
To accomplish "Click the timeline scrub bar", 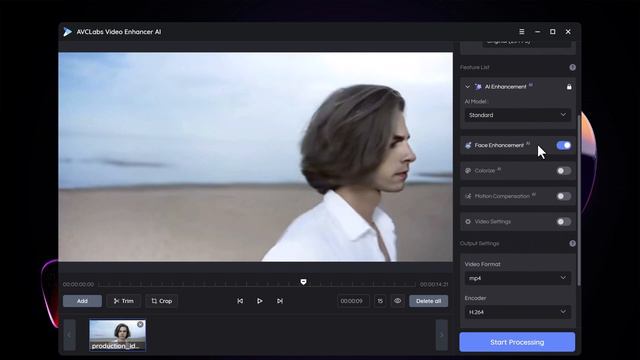I will [x=257, y=284].
